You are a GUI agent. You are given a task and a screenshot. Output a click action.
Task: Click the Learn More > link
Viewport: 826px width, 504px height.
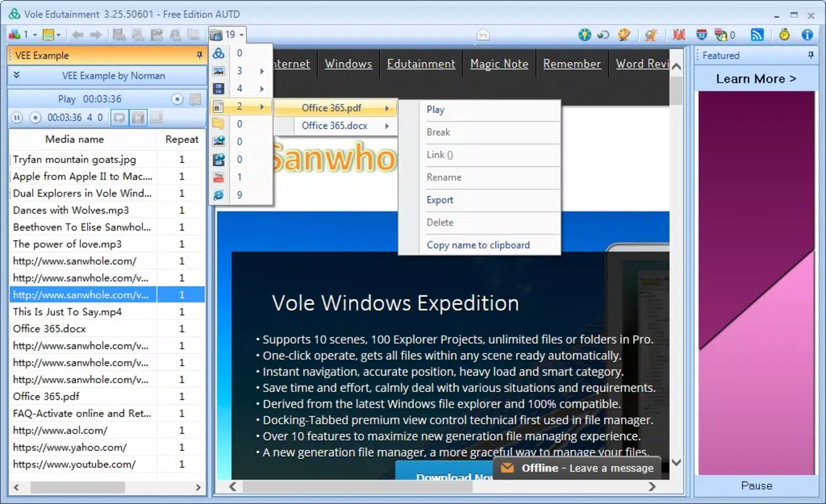click(x=756, y=79)
